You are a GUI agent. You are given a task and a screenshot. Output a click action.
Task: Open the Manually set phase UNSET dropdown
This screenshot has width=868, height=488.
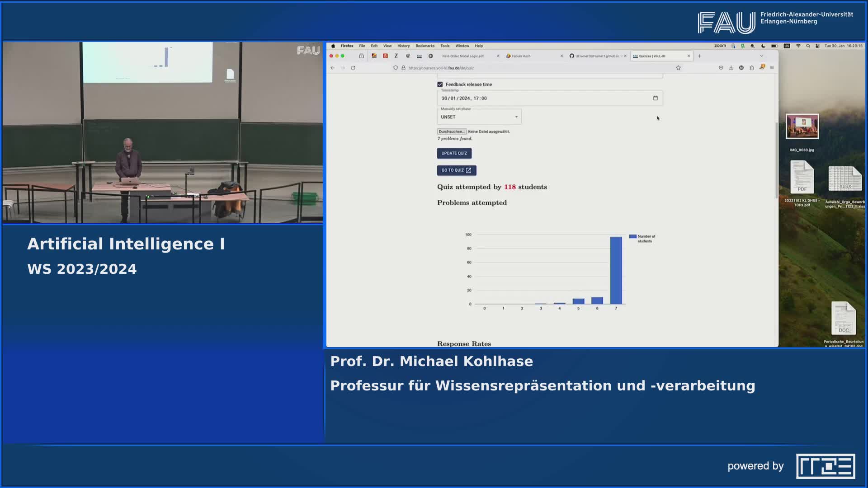(479, 117)
